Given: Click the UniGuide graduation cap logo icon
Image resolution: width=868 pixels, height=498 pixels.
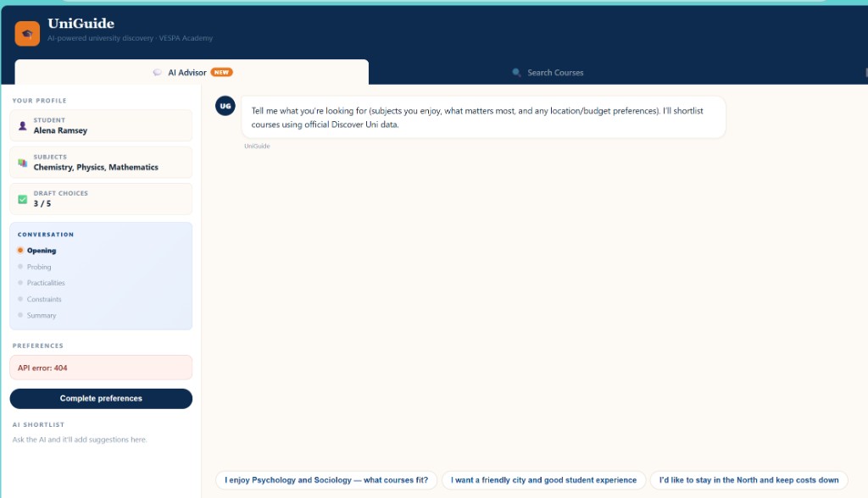Looking at the screenshot, I should [x=27, y=33].
